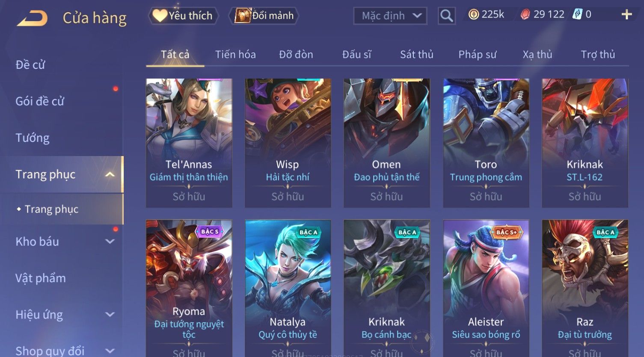Switch to the Sát thủ tab
Image resolution: width=644 pixels, height=357 pixels.
click(x=417, y=54)
